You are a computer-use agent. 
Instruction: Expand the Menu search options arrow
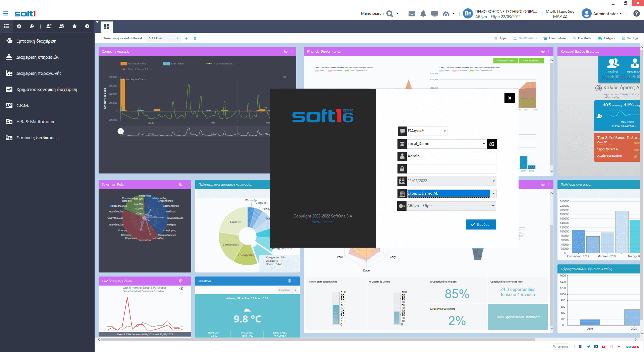pos(397,14)
